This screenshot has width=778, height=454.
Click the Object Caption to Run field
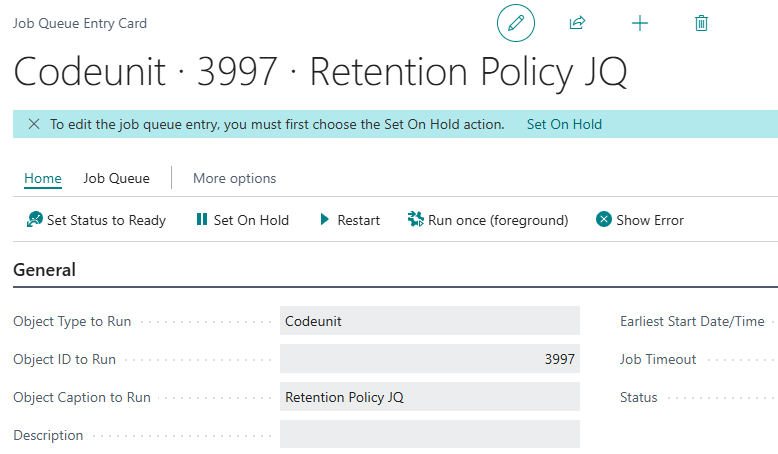coord(430,397)
